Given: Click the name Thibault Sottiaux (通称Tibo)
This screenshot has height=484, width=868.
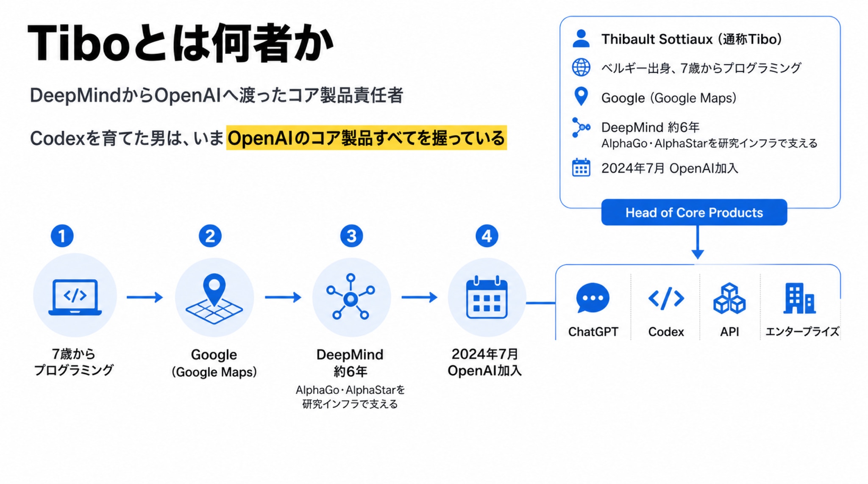Looking at the screenshot, I should (x=691, y=39).
